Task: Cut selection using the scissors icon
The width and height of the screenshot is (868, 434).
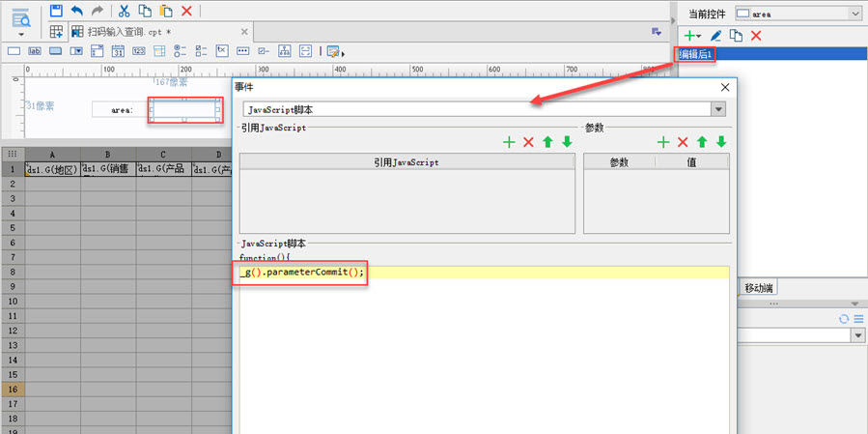Action: click(124, 10)
